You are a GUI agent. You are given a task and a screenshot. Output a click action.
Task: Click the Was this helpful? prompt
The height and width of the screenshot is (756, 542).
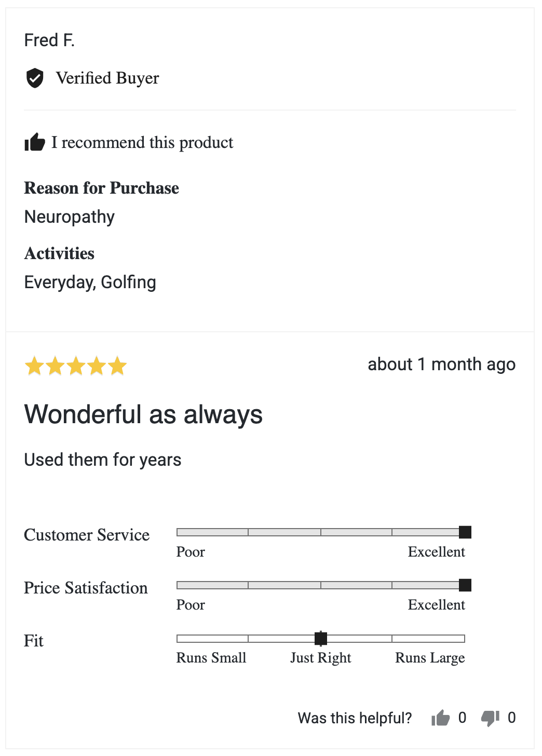pos(355,718)
